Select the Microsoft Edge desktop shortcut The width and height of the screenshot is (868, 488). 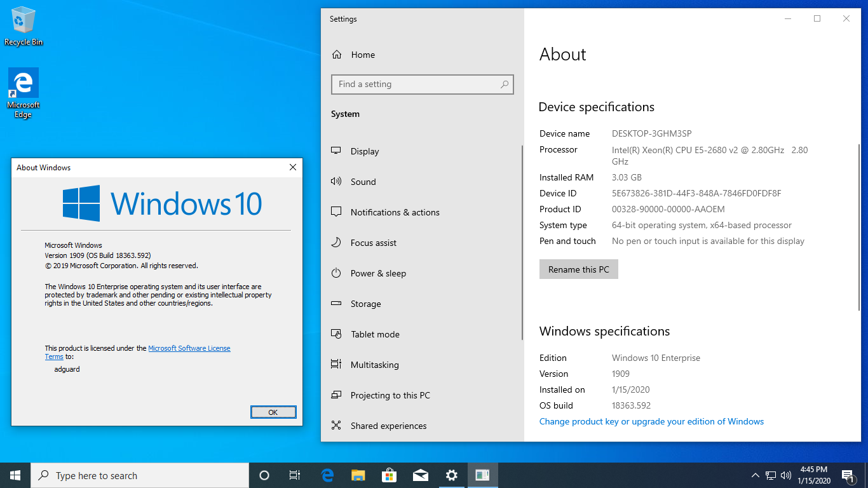(24, 93)
